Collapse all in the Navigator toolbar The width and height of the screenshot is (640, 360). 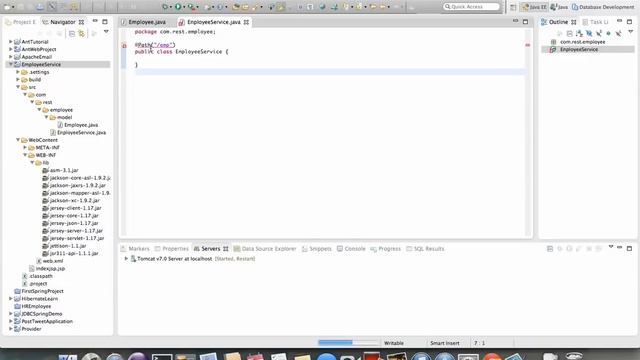(x=72, y=33)
